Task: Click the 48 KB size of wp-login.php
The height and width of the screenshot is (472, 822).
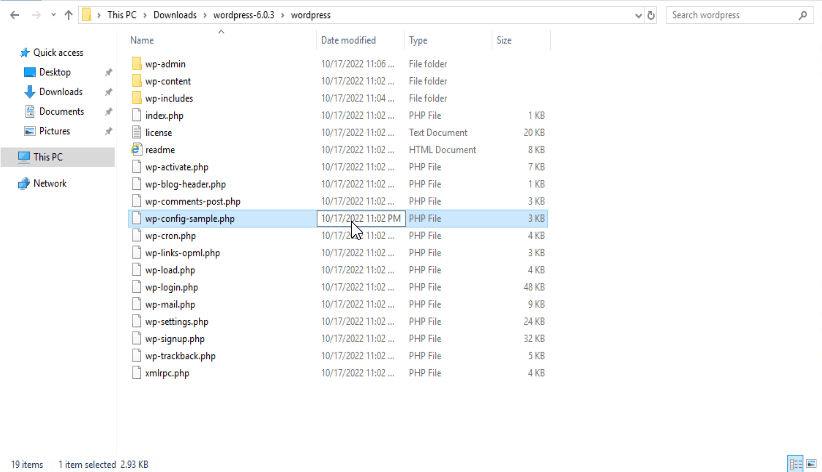Action: (x=534, y=287)
